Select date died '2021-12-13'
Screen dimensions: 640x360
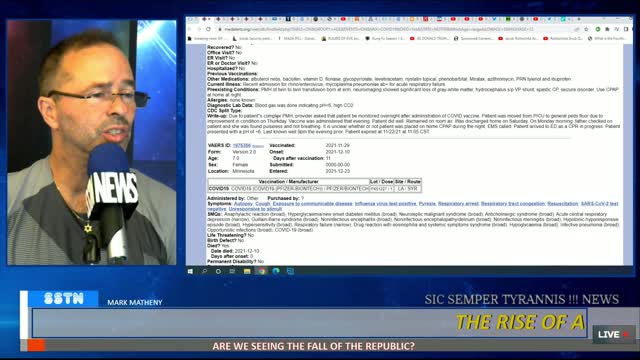click(247, 251)
